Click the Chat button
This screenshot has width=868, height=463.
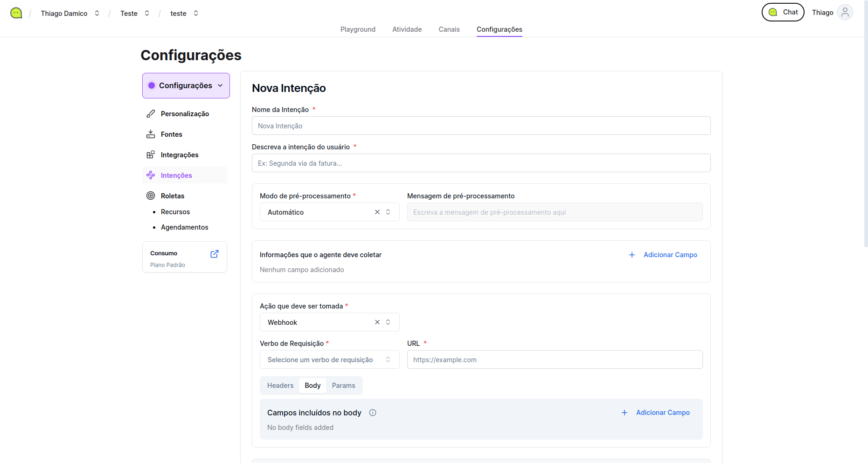783,13
